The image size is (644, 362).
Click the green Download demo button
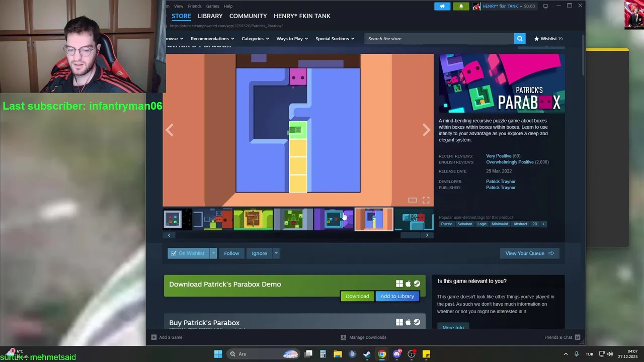click(357, 296)
